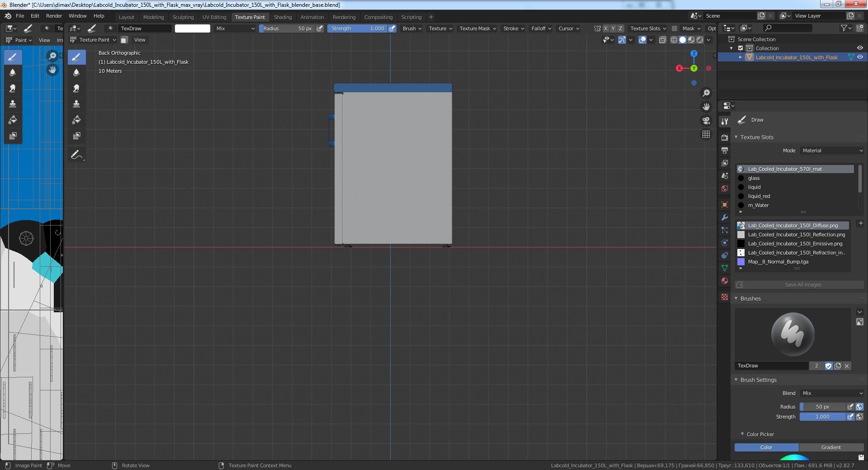The height and width of the screenshot is (470, 868).
Task: Open the Modifiers wrench properties tab
Action: coord(725,217)
